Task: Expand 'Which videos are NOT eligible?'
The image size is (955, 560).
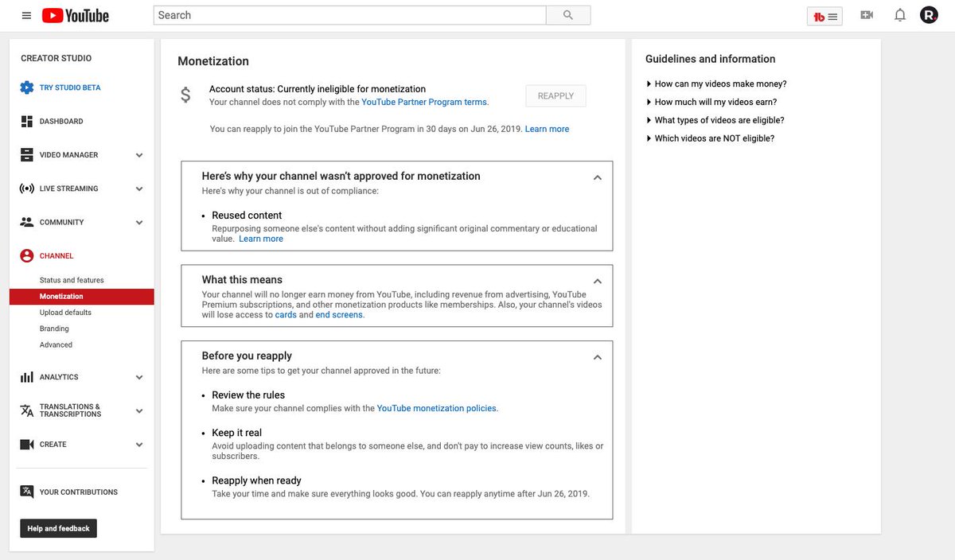Action: (710, 138)
